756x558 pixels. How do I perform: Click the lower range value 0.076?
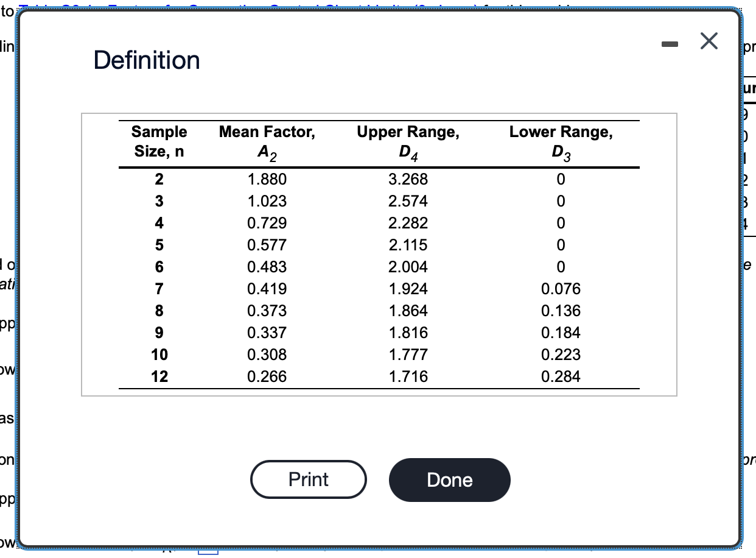point(561,289)
